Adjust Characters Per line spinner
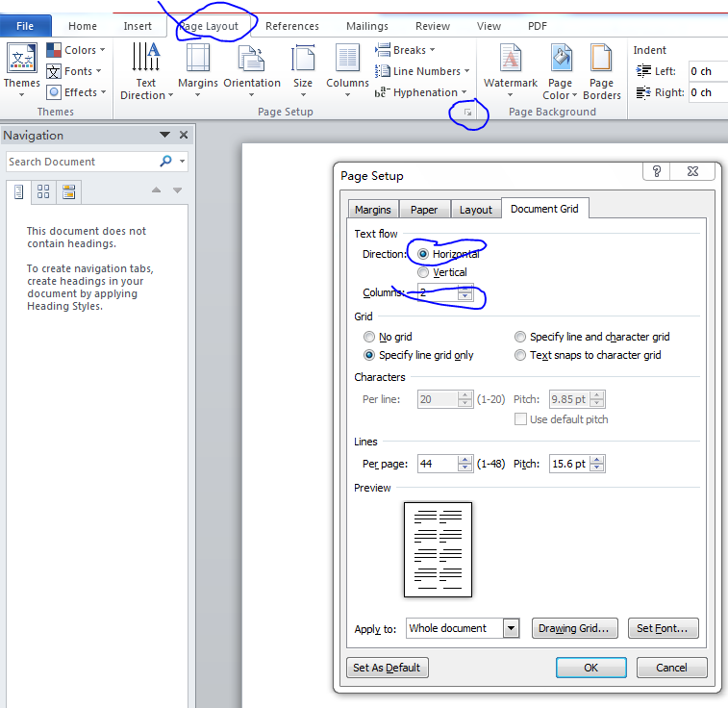 [464, 399]
